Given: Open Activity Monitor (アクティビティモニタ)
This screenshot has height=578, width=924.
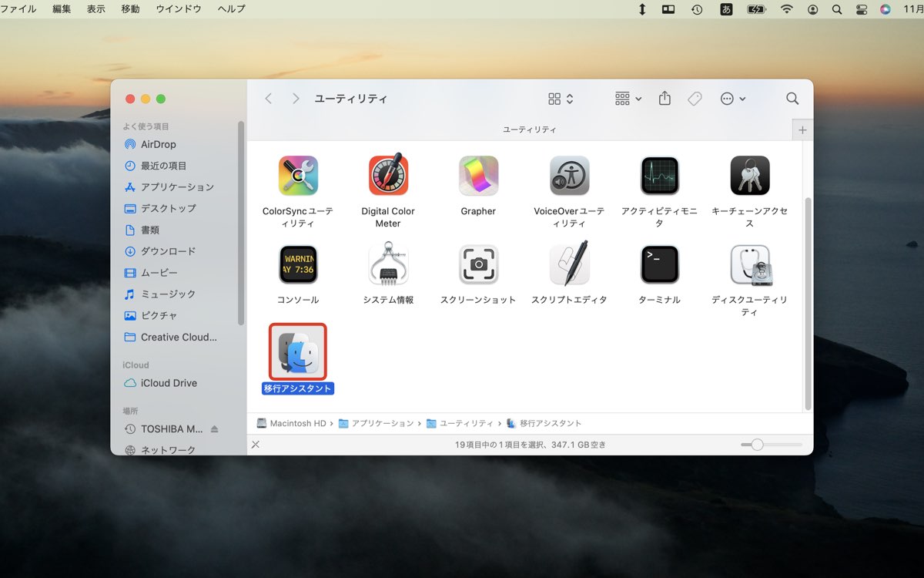Looking at the screenshot, I should [659, 175].
